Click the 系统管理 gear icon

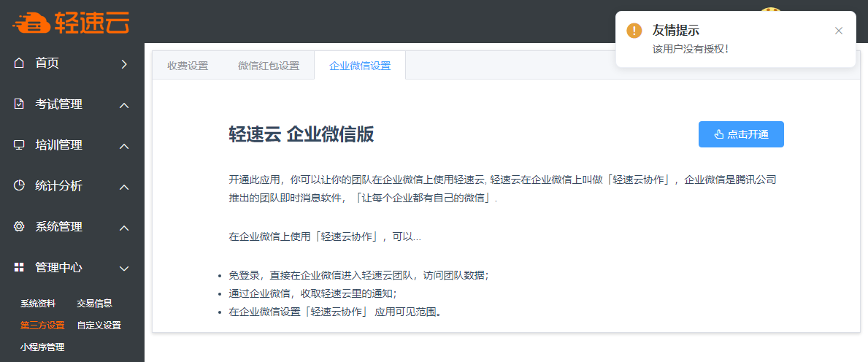tap(19, 226)
